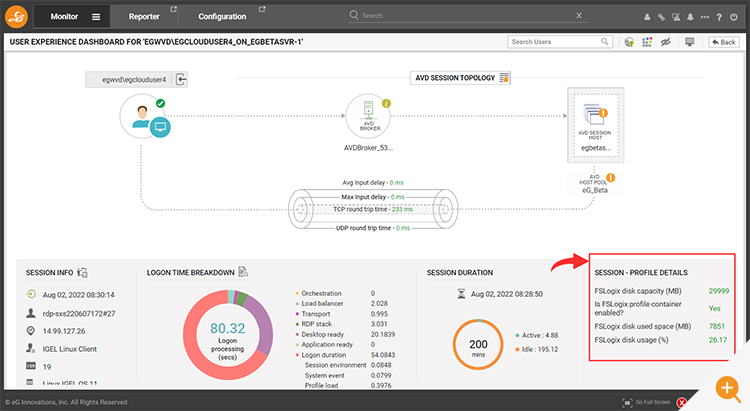
Task: Click the orange zoom plus magnifier icon
Action: (x=728, y=389)
